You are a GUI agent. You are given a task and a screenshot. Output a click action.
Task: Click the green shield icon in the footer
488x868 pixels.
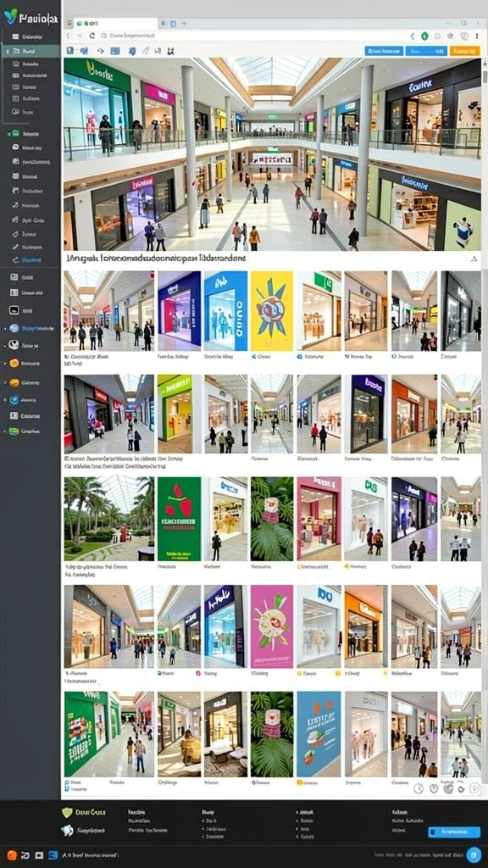[67, 812]
